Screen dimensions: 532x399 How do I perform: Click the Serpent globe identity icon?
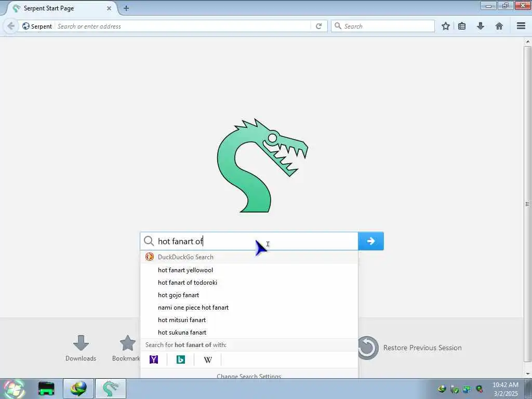[26, 26]
